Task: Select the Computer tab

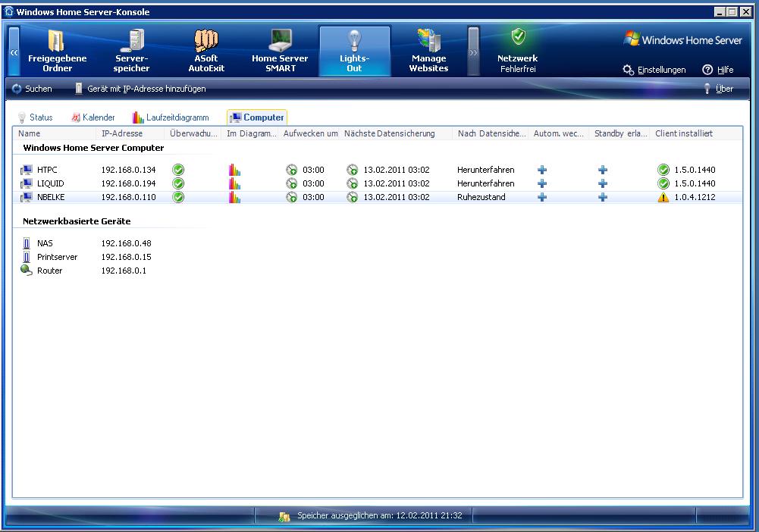Action: point(257,117)
